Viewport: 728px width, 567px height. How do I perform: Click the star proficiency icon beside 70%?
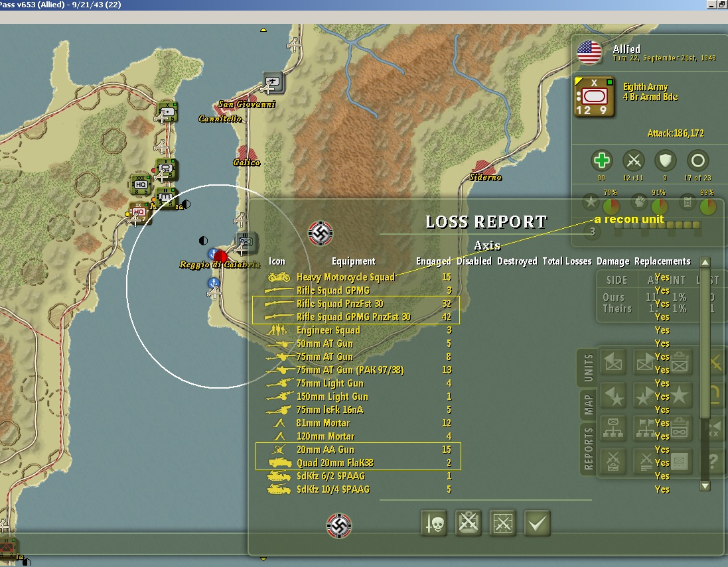591,202
